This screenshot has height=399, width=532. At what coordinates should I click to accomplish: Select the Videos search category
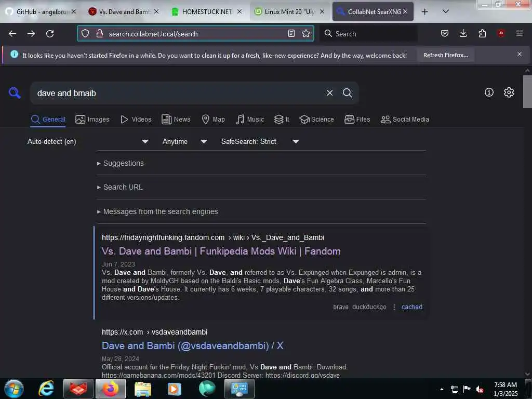136,119
